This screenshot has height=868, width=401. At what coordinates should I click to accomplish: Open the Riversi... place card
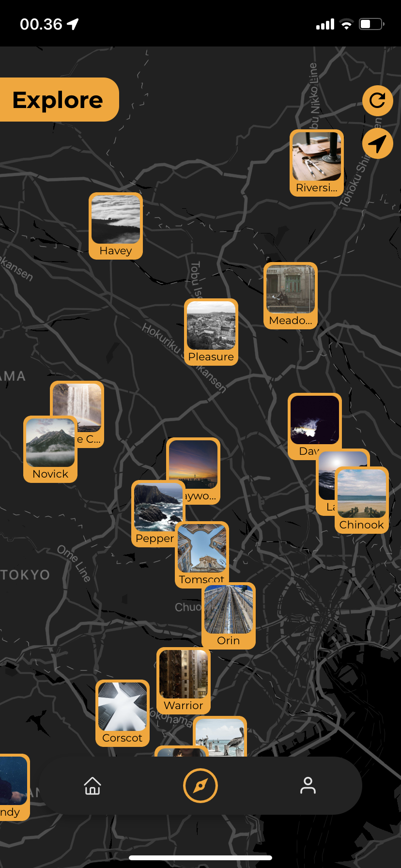click(x=317, y=163)
